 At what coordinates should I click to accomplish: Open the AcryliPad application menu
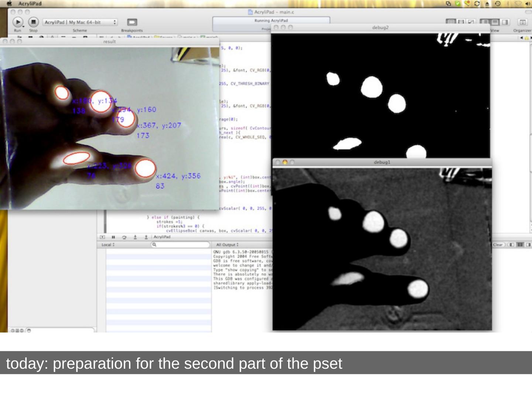click(x=30, y=4)
